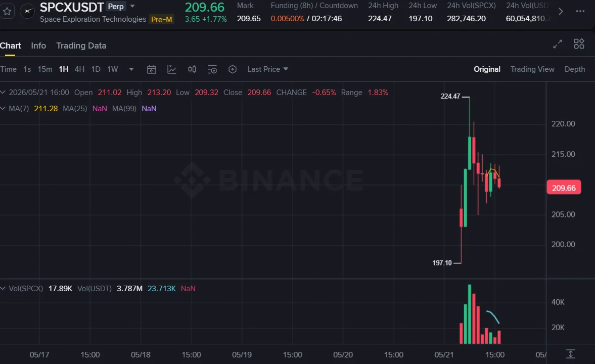Click the Range 1.83% value
The width and height of the screenshot is (595, 364).
pyautogui.click(x=378, y=92)
